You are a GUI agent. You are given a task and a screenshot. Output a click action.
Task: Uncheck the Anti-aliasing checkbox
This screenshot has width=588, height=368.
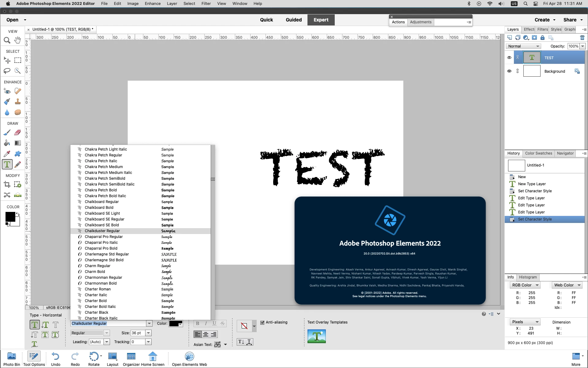[262, 322]
